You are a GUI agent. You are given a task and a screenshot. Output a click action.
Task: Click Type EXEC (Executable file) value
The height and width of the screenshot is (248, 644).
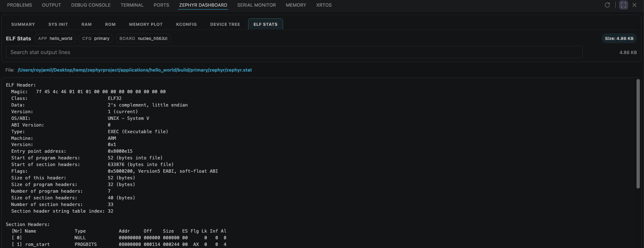138,131
